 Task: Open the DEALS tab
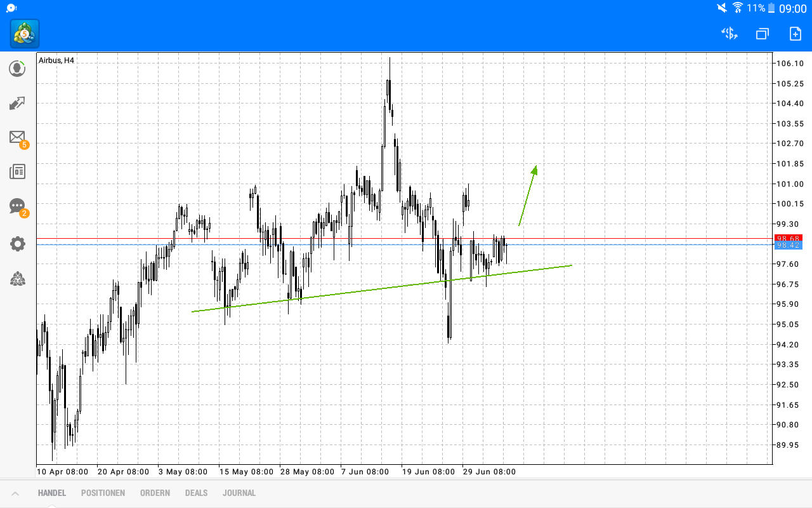(x=196, y=493)
